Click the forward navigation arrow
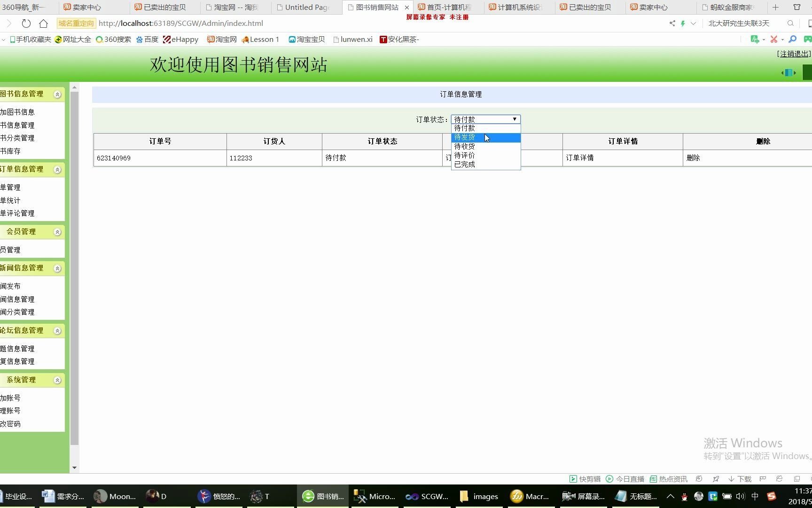 tap(8, 23)
